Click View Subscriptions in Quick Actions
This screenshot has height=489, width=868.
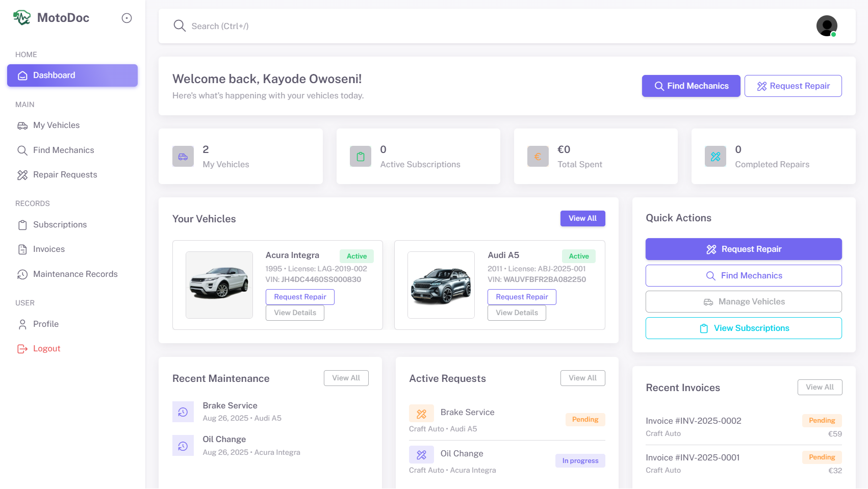[x=744, y=328]
